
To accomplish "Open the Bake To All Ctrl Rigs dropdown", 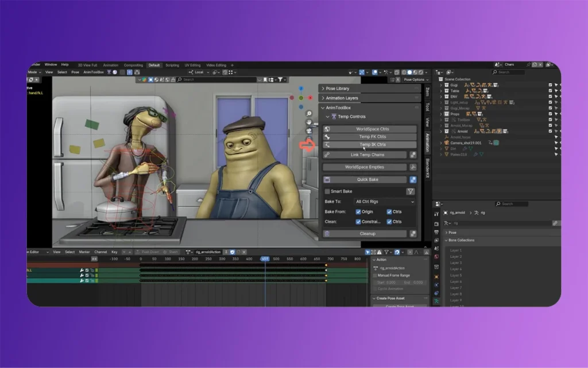I will [385, 202].
